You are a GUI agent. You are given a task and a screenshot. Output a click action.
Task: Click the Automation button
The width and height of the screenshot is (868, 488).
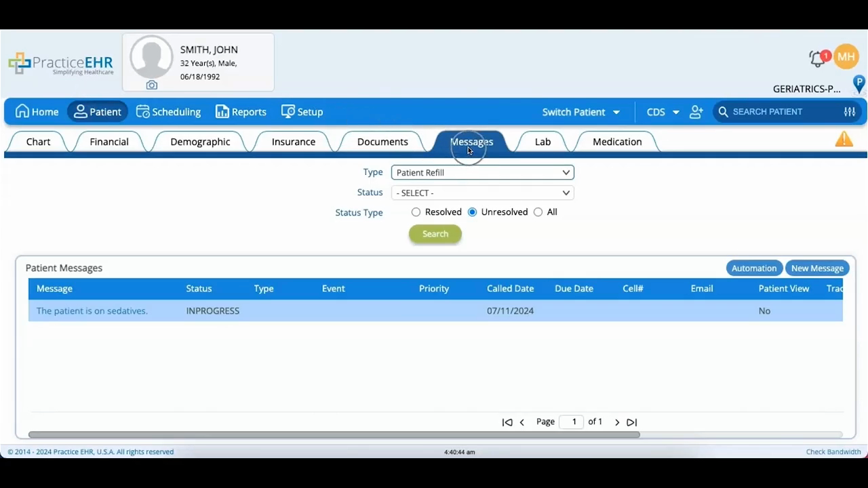click(x=754, y=268)
